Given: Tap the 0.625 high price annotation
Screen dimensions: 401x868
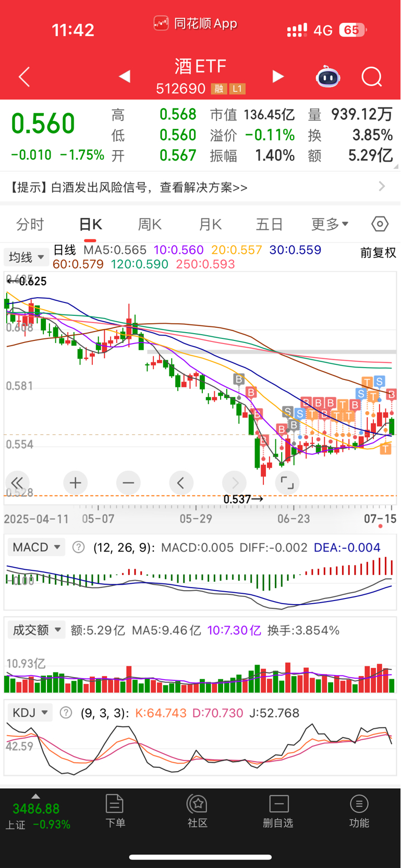Looking at the screenshot, I should pos(27,282).
